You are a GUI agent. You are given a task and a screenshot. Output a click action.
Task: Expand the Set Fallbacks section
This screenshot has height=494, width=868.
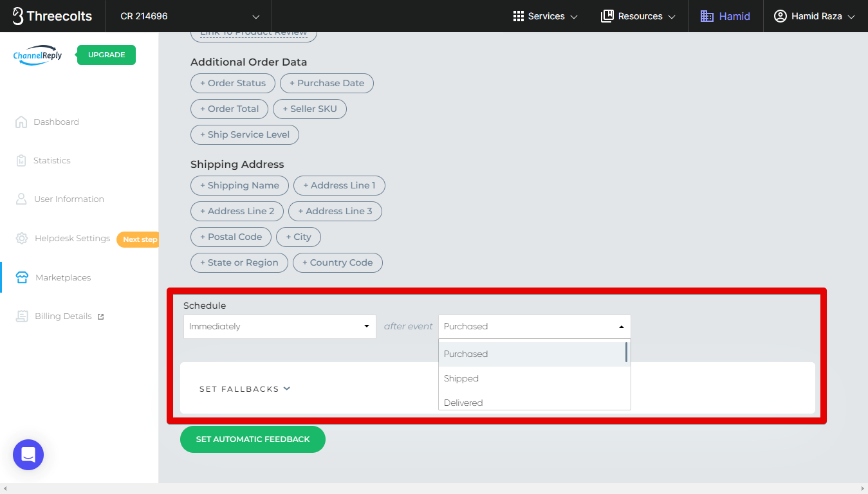[245, 389]
